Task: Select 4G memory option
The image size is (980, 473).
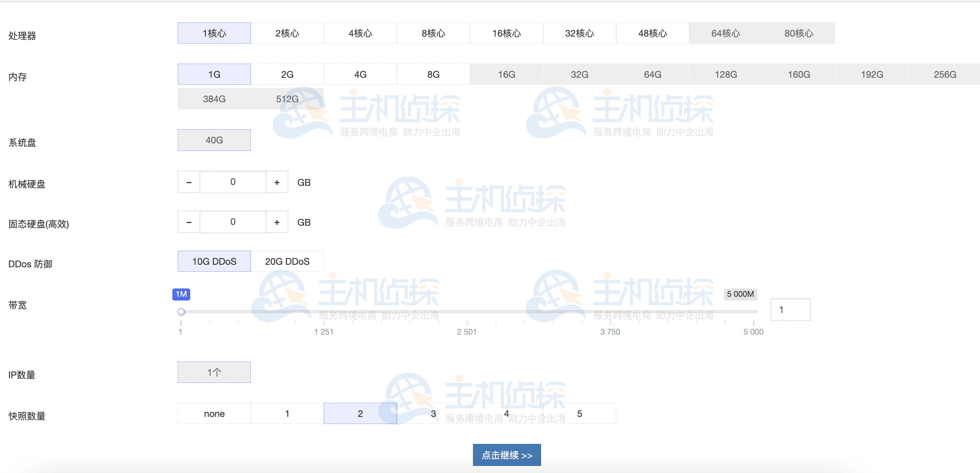Action: [360, 74]
